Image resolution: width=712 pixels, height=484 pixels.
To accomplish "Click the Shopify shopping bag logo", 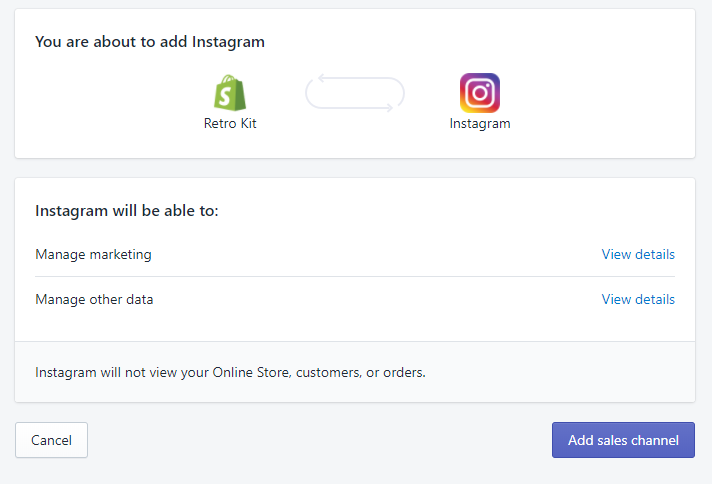I will pyautogui.click(x=230, y=93).
